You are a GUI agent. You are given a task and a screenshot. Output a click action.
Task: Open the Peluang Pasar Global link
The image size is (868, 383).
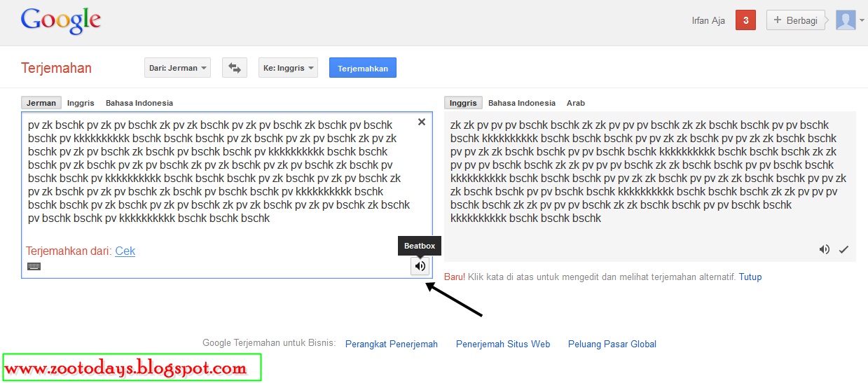[x=612, y=344]
